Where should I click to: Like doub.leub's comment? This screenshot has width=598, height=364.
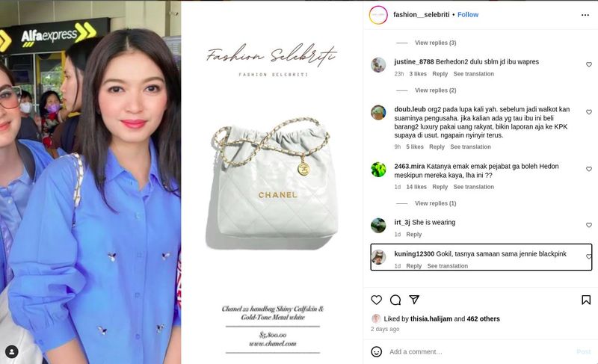(589, 112)
